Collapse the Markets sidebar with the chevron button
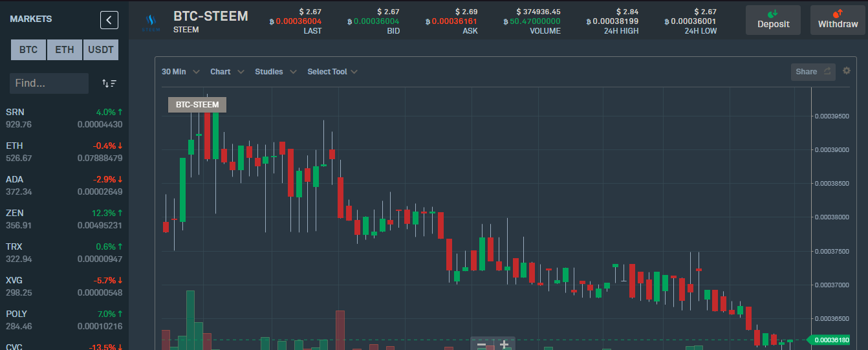The image size is (868, 350). pos(109,20)
